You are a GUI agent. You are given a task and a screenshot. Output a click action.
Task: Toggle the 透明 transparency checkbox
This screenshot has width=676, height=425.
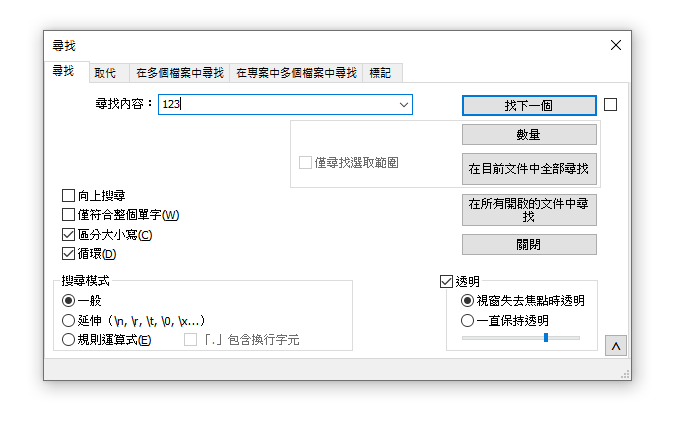tap(447, 282)
